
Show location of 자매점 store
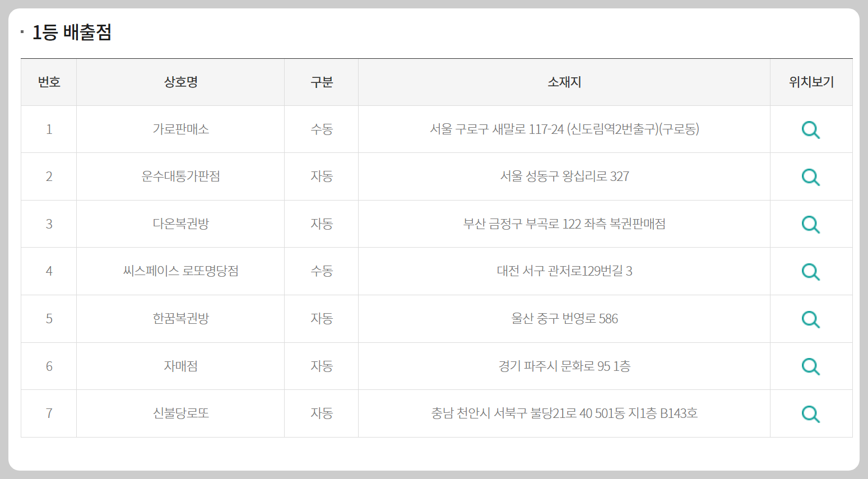(x=811, y=366)
